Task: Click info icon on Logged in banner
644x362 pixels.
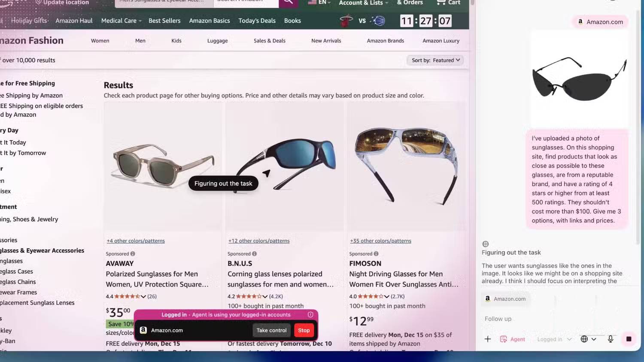Action: (310, 315)
